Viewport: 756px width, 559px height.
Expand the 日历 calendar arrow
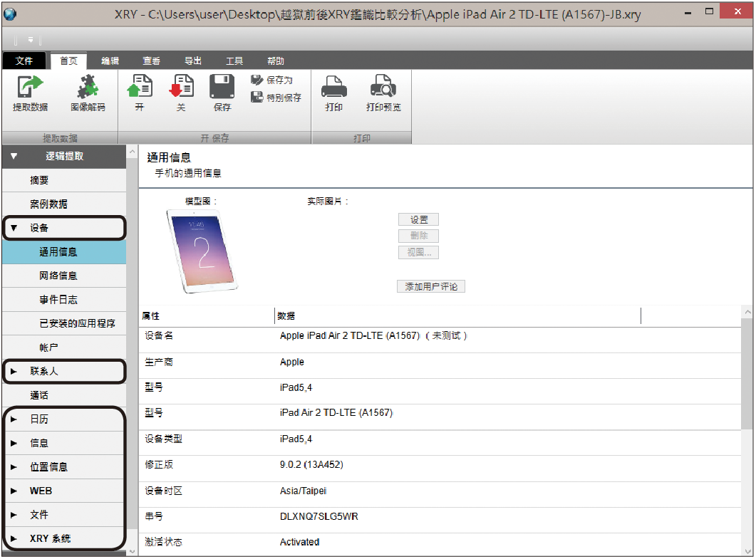pyautogui.click(x=14, y=419)
